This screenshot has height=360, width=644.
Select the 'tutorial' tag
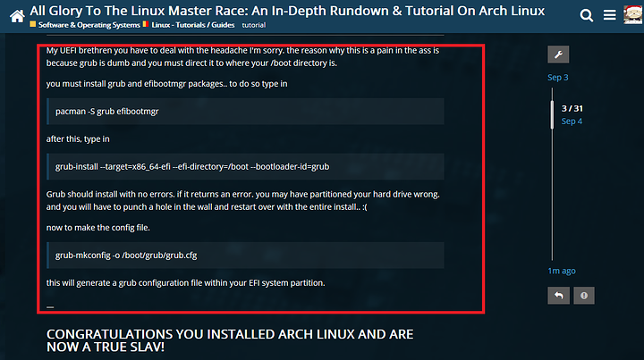[x=253, y=24]
